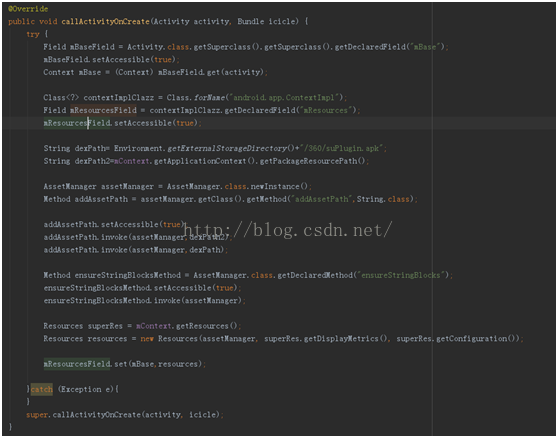Click ensureStringBlocksMethod.invoke(assetManager) line
This screenshot has height=438, width=558.
[144, 301]
